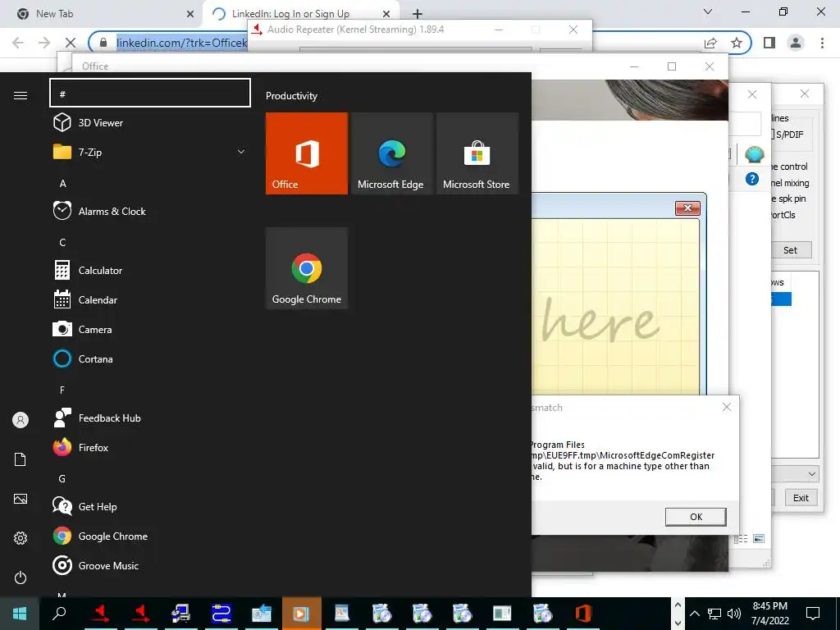
Task: Open Pictures from the Start sidebar
Action: click(x=21, y=499)
